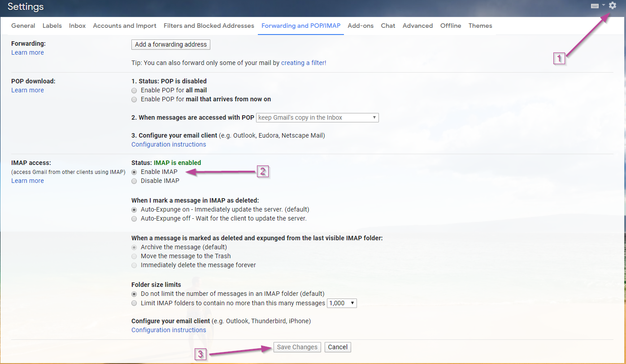Viewport: 626px width, 364px height.
Task: Open the IMAP folder message limit dropdown
Action: click(342, 303)
